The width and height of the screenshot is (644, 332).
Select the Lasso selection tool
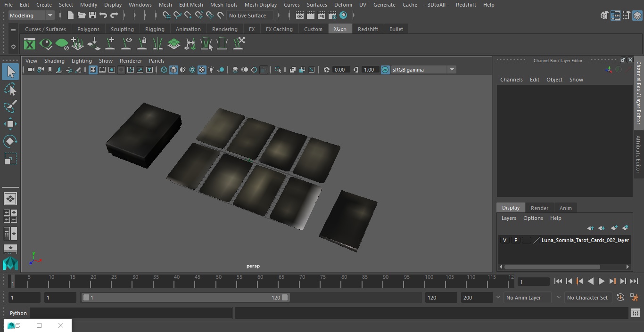click(x=10, y=89)
